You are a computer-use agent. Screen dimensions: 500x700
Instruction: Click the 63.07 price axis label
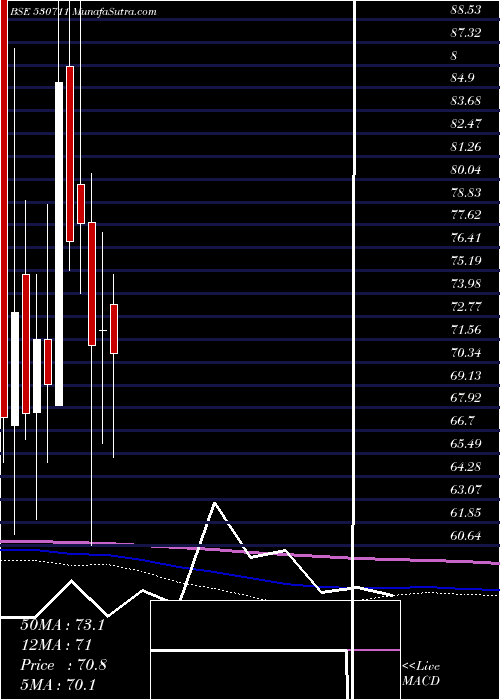tap(466, 490)
